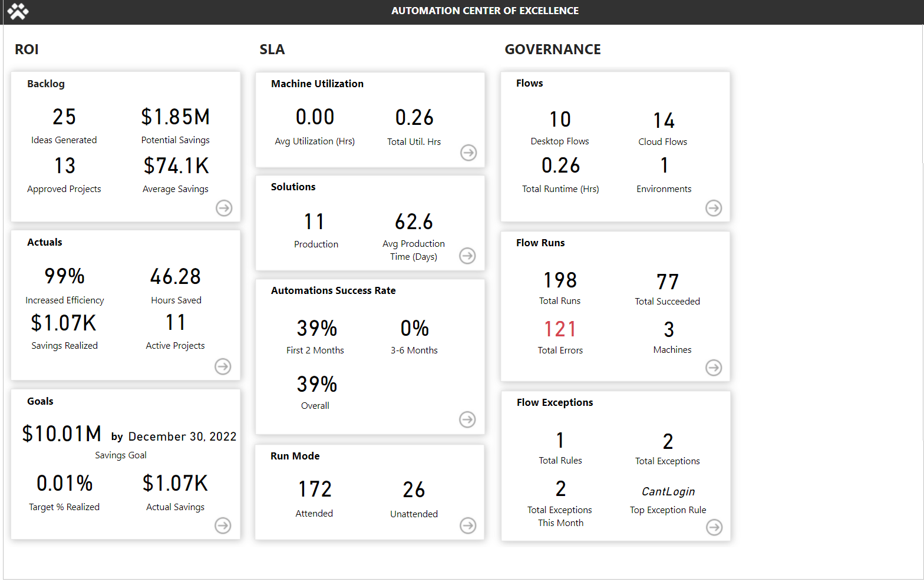Screen dimensions: 924x582
Task: Select the 25 Ideas Generated value
Action: [x=64, y=117]
